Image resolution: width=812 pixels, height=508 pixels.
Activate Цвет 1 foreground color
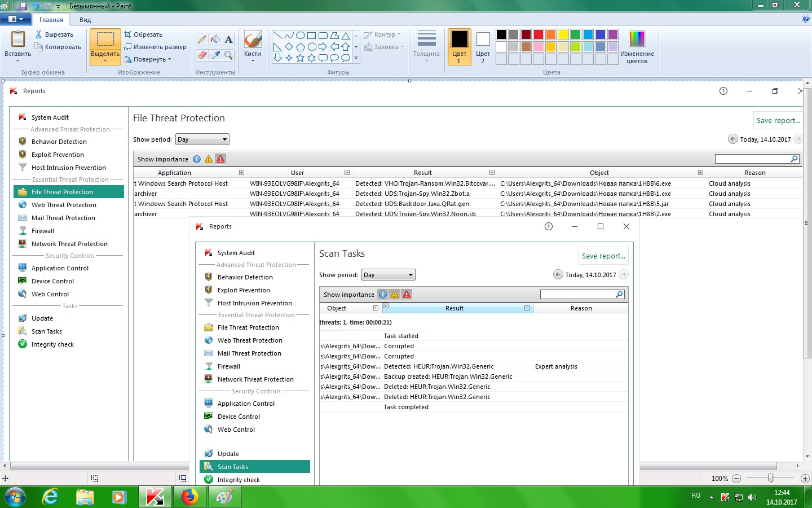[x=459, y=46]
